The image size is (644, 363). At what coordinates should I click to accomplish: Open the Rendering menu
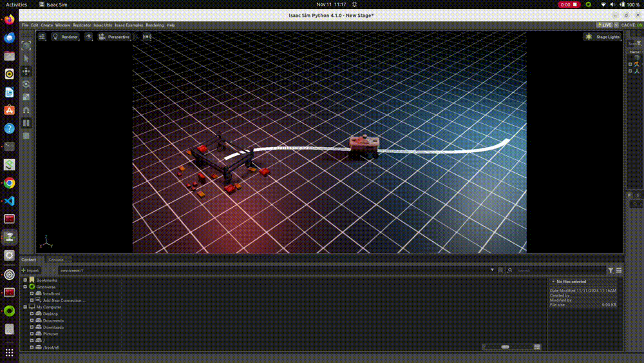155,25
